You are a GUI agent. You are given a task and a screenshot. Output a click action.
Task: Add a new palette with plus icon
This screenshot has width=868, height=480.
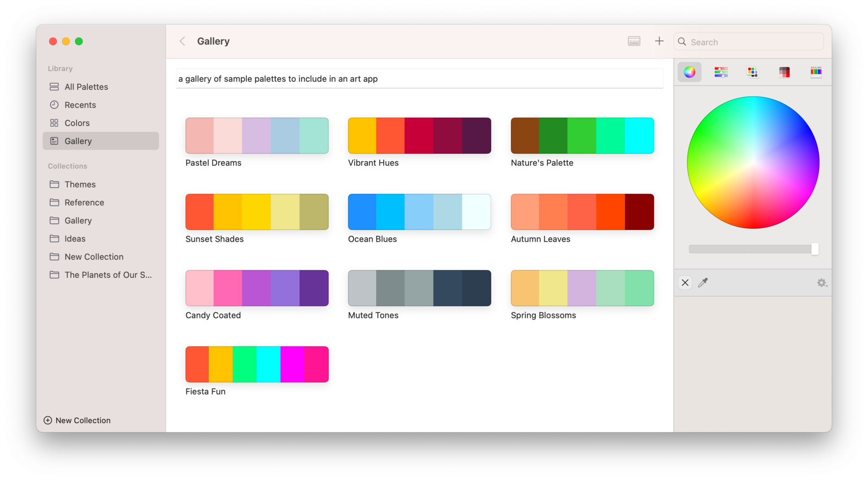[x=659, y=41]
